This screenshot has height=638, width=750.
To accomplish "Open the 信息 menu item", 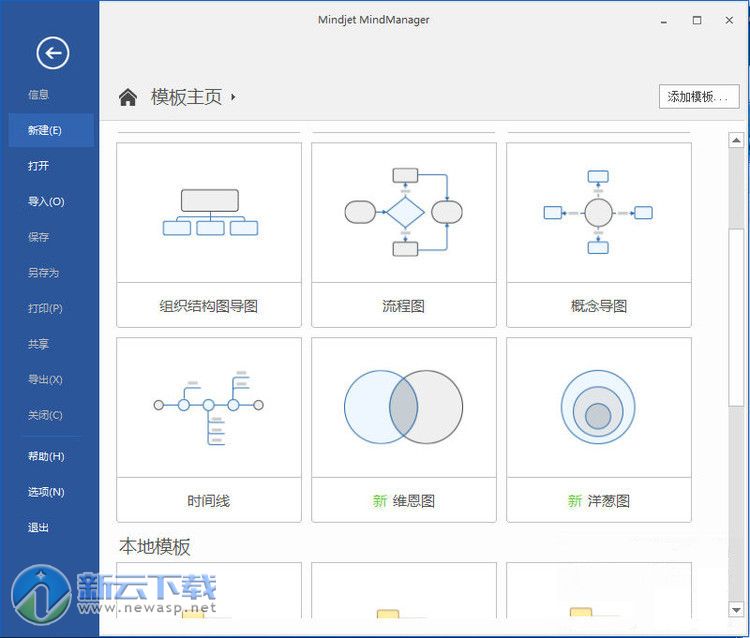I will point(38,95).
